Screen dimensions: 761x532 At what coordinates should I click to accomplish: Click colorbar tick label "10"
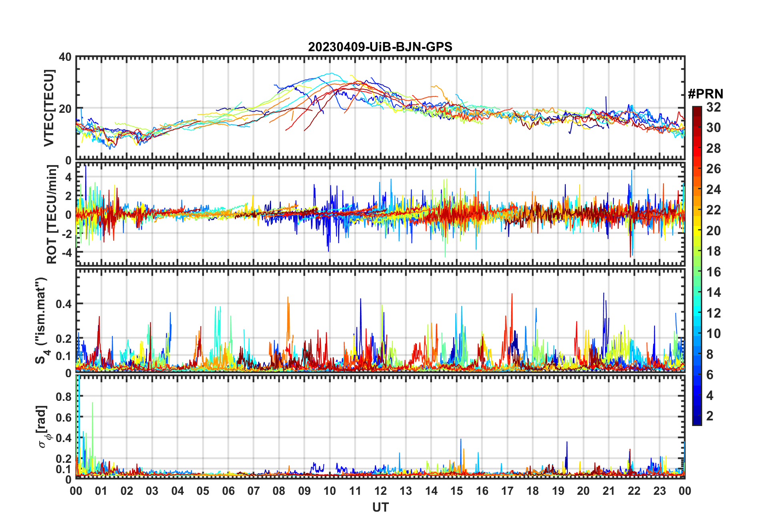click(x=713, y=334)
